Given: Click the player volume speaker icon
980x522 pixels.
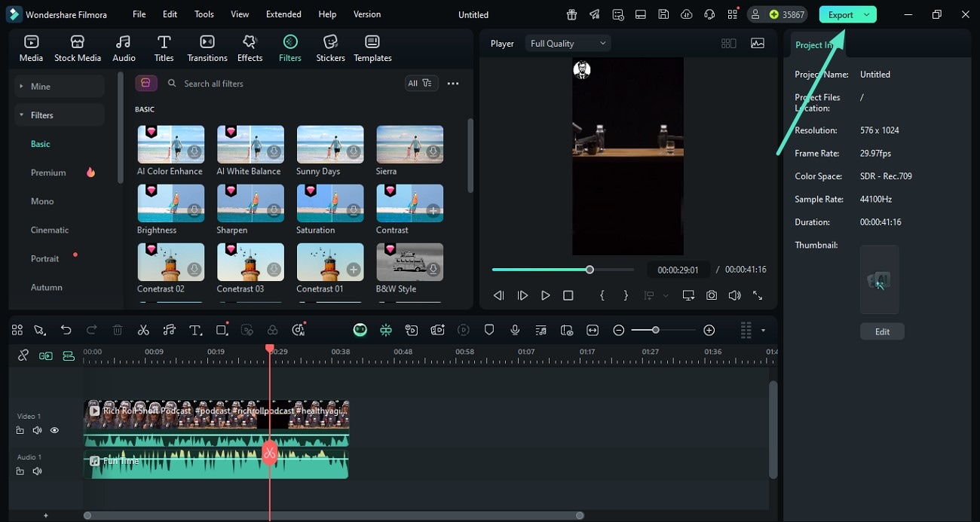Looking at the screenshot, I should pyautogui.click(x=734, y=296).
